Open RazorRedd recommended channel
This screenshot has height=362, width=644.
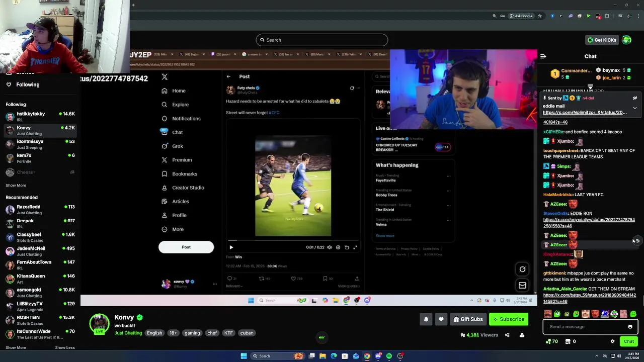pos(40,209)
